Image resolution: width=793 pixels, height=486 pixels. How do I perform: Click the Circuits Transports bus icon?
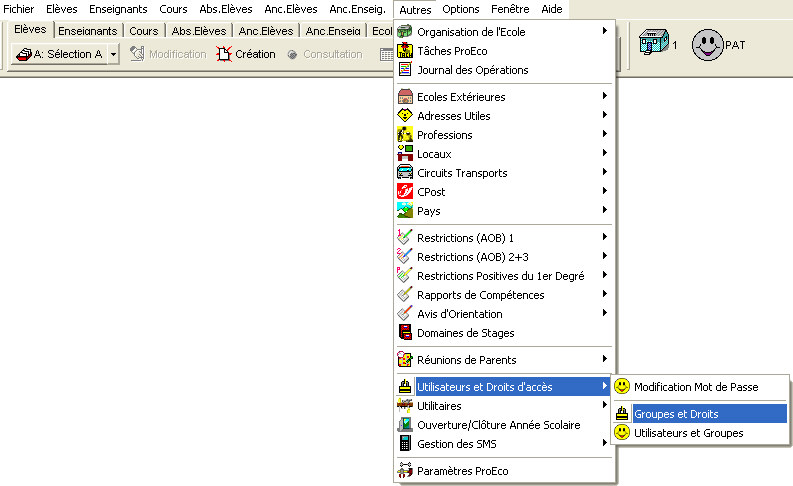click(405, 172)
